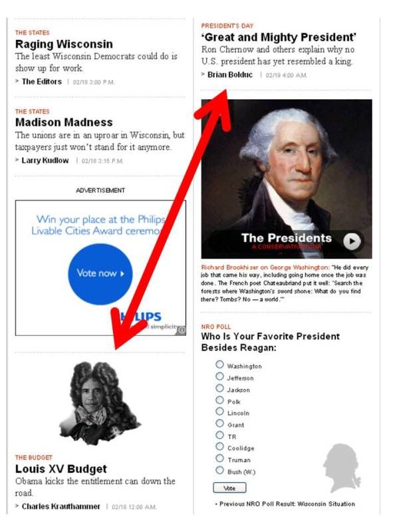Open 'Great and Mighty President' article
Image resolution: width=399 pixels, height=532 pixels.
pos(279,37)
